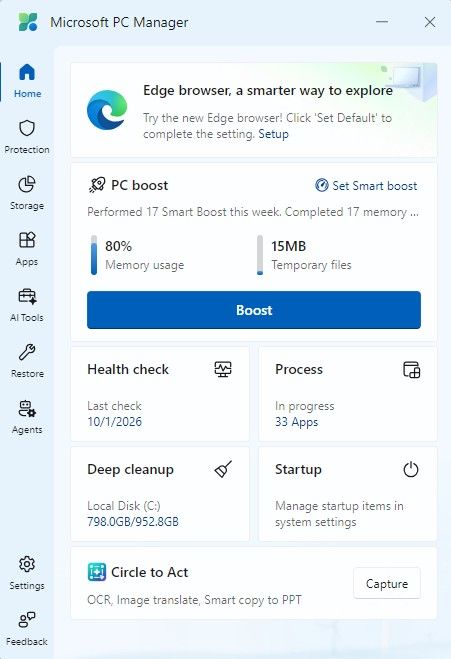This screenshot has width=451, height=659.
Task: Minimize the PC Manager window
Action: (382, 21)
